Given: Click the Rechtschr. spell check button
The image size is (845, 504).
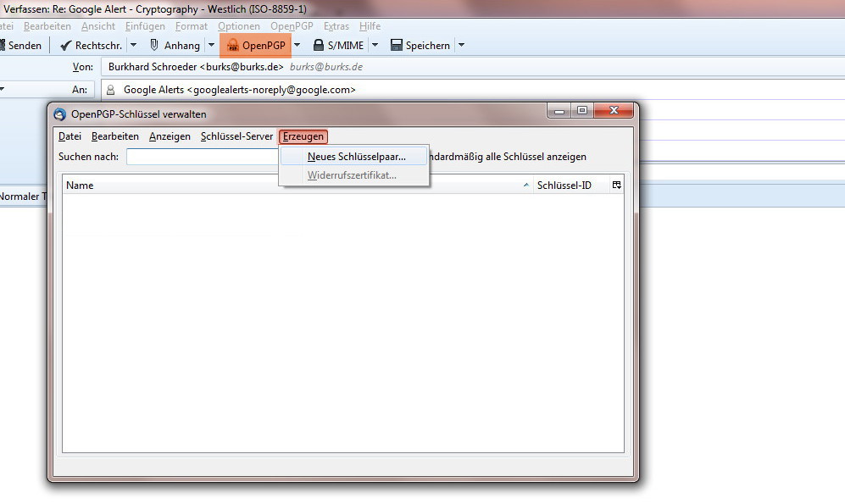Looking at the screenshot, I should [91, 46].
